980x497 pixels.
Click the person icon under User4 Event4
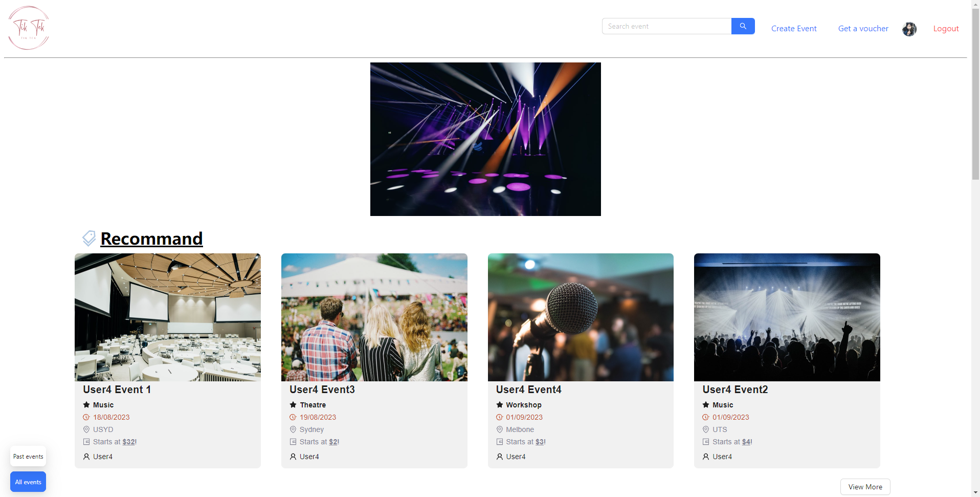coord(499,457)
